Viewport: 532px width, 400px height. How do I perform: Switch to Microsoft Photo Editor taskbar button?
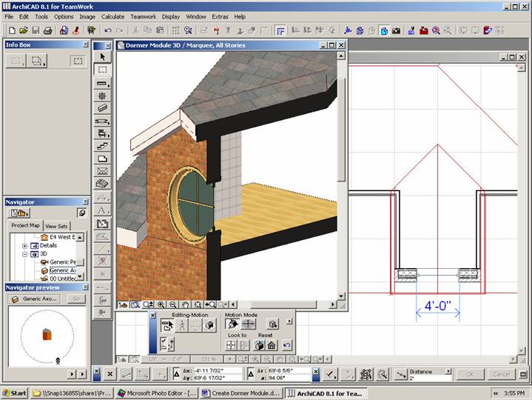point(156,393)
